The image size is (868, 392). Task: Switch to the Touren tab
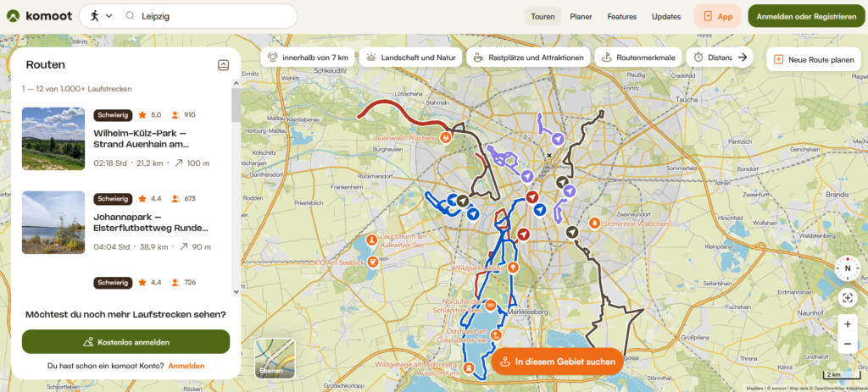point(542,16)
